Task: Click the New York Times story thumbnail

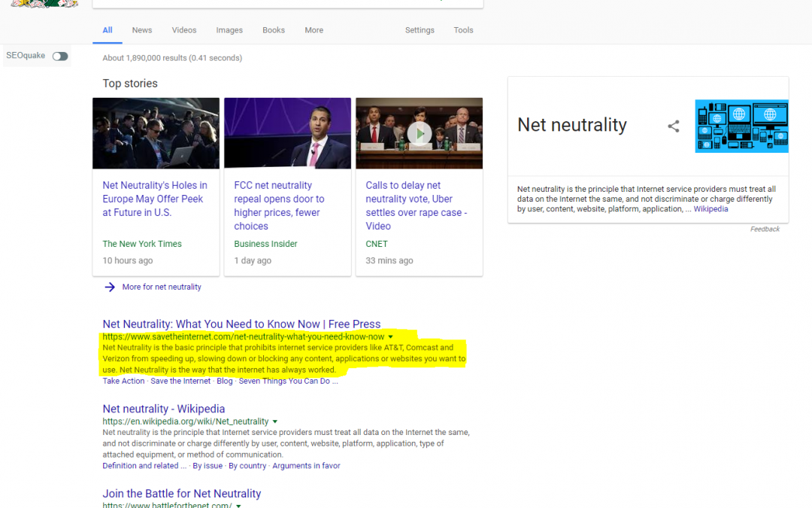Action: click(156, 133)
